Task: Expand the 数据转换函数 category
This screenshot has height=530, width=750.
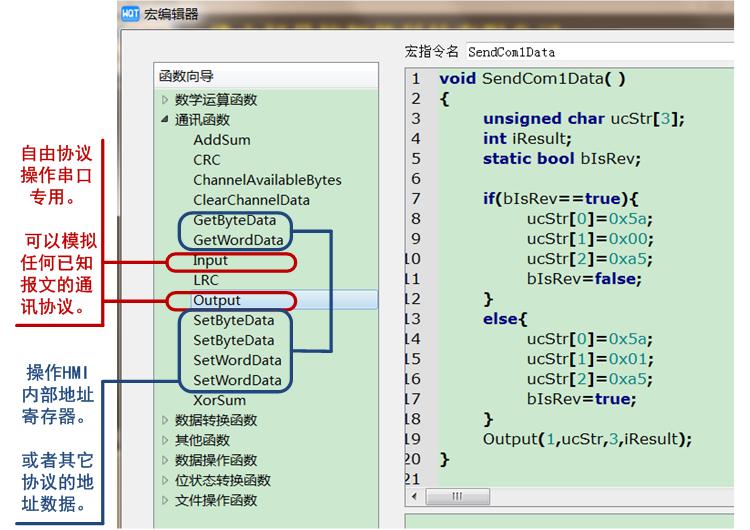Action: 165,420
